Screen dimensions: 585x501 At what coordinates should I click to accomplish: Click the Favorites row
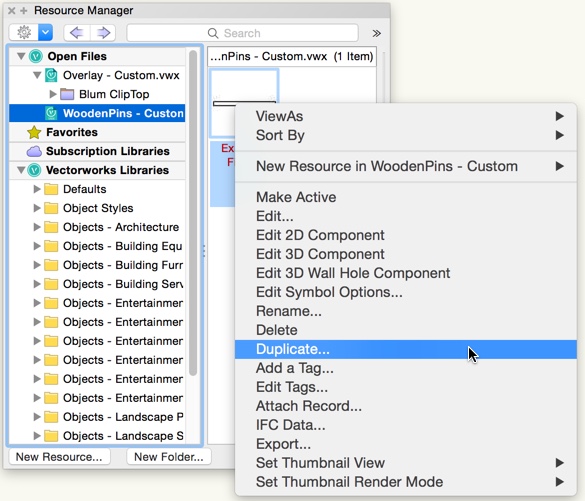[97, 132]
